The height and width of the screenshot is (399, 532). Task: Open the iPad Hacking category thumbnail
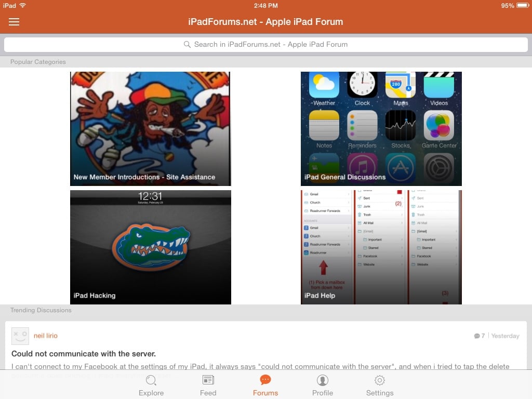pyautogui.click(x=150, y=247)
